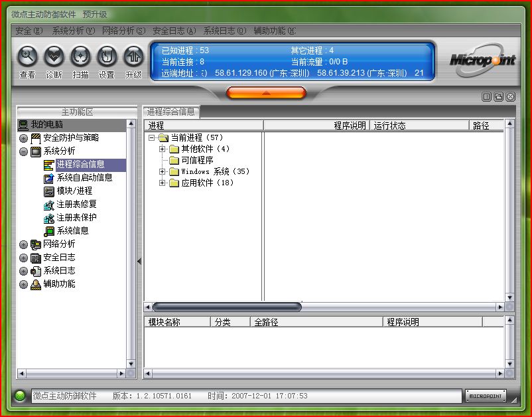Open the 安全(E) menu
This screenshot has width=532, height=417.
click(29, 31)
